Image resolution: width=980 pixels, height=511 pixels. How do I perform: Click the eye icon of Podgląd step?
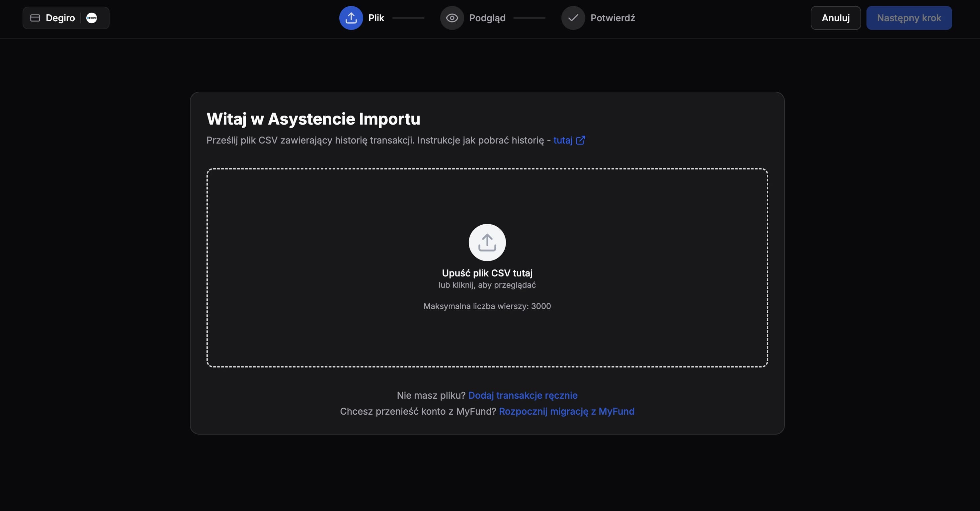coord(451,18)
